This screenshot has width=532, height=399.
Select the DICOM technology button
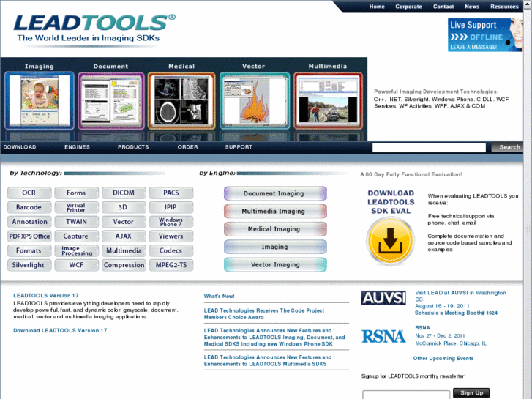point(124,193)
